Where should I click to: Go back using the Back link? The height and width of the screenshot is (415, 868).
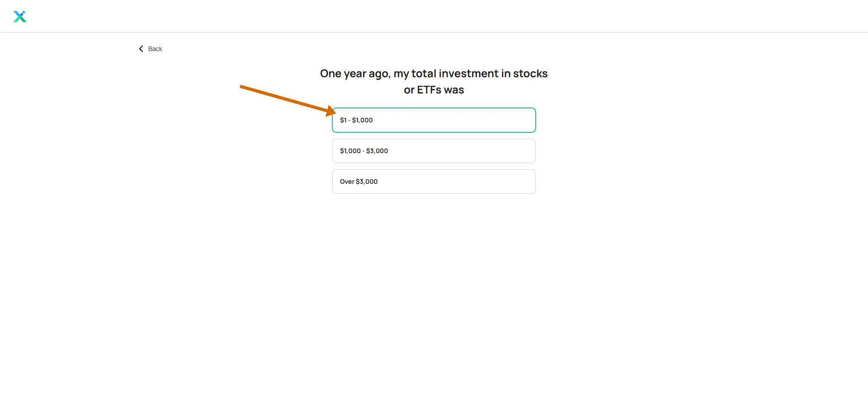click(151, 49)
